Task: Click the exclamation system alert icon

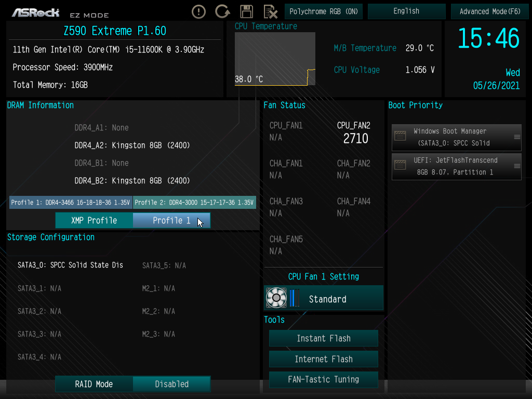Action: tap(198, 11)
